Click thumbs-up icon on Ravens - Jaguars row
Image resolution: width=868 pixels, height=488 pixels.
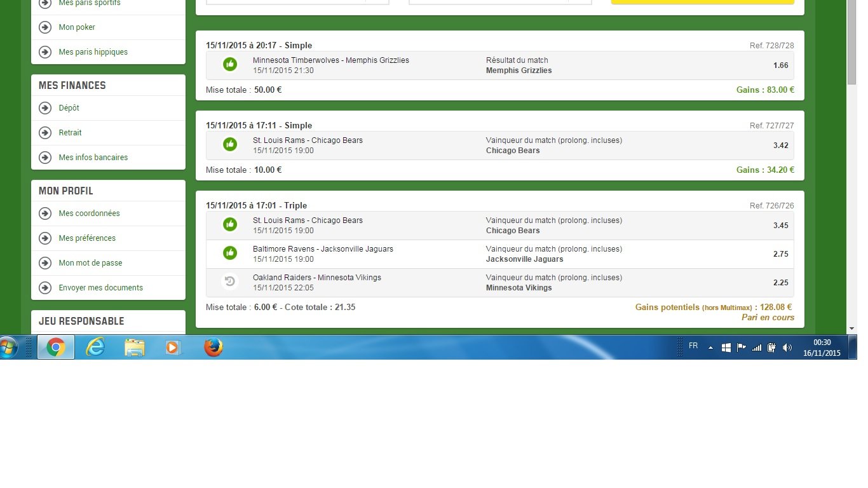coord(230,253)
